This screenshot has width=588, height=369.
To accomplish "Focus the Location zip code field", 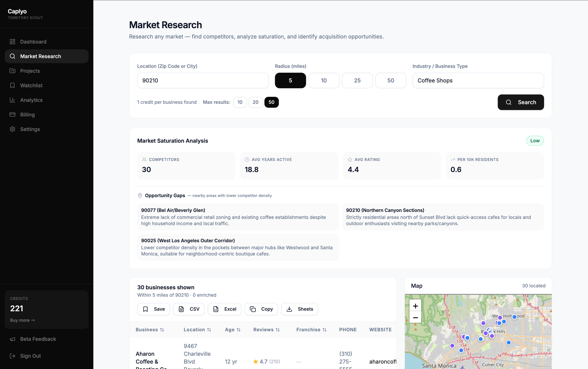I will click(203, 81).
